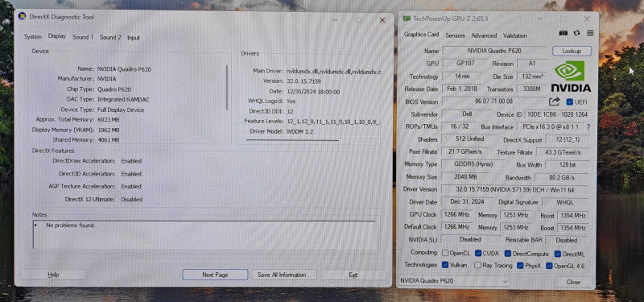Click the 'Feb 1, 2018' release date field

coord(462,89)
